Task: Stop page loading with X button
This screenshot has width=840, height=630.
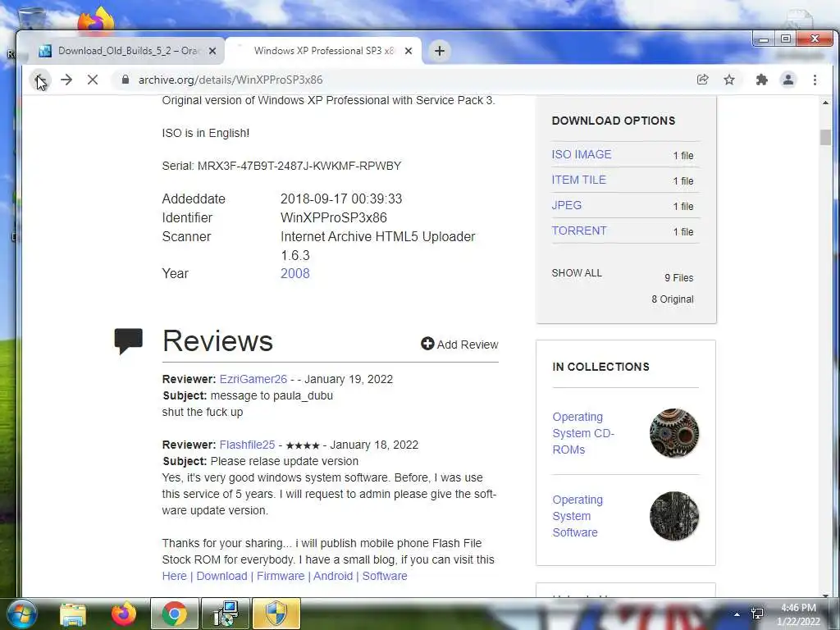Action: (93, 80)
